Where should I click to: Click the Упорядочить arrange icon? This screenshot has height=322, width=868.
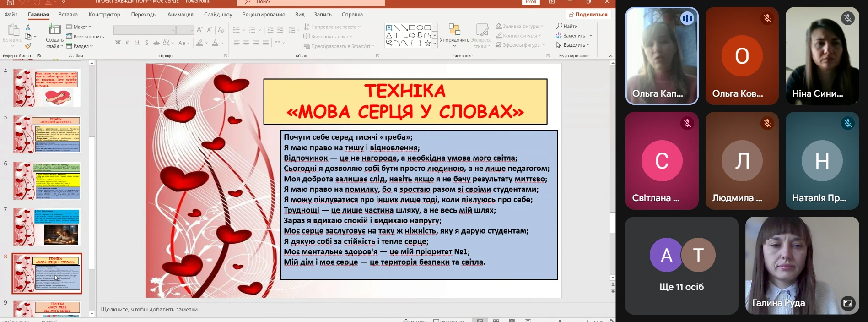tap(454, 30)
